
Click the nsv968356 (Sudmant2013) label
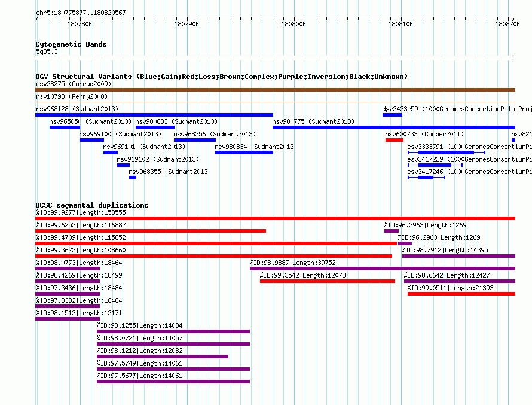coord(215,134)
